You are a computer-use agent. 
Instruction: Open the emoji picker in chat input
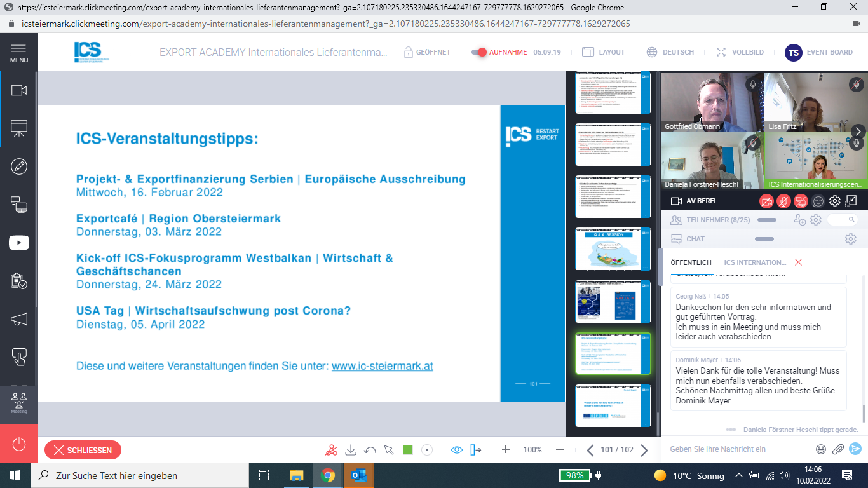click(x=821, y=449)
